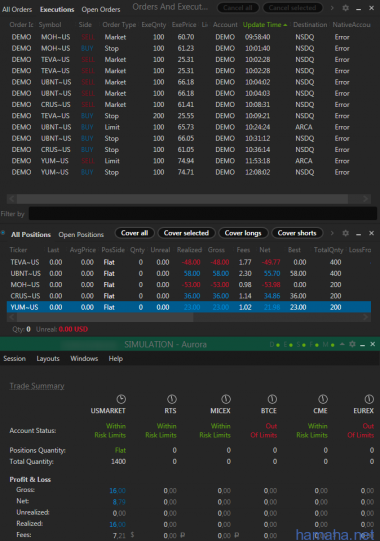Image resolution: width=380 pixels, height=541 pixels.
Task: Switch to the Open Orders tab
Action: pos(101,9)
